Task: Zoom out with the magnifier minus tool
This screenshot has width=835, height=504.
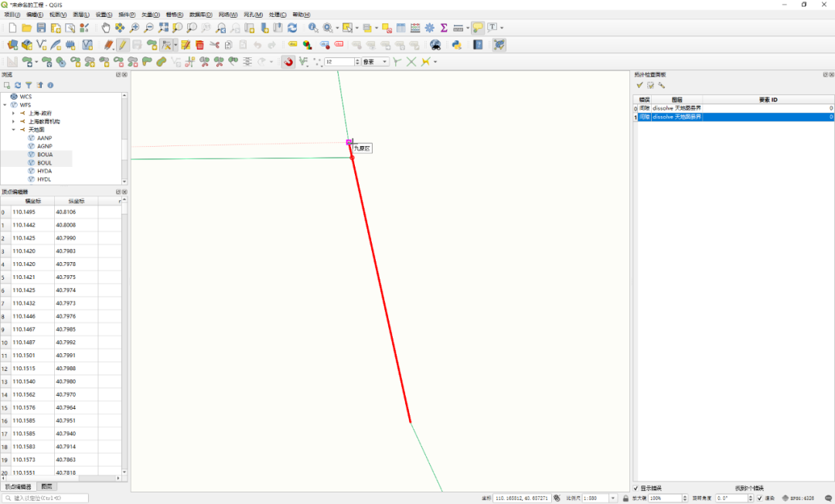Action: click(148, 28)
